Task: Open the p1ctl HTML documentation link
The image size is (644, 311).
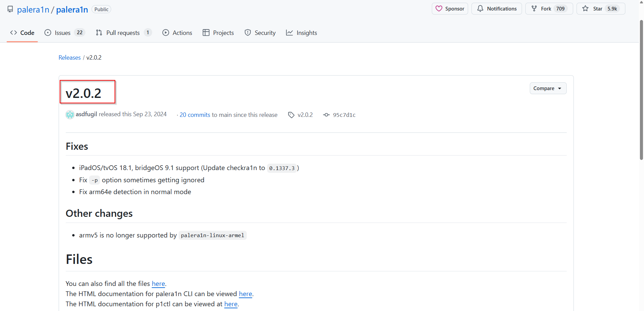Action: 231,304
